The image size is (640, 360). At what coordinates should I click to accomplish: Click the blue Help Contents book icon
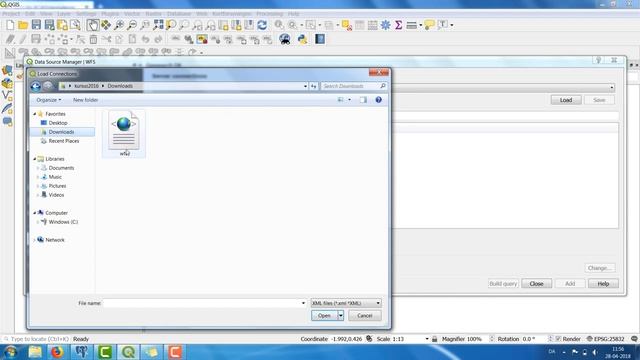point(320,39)
